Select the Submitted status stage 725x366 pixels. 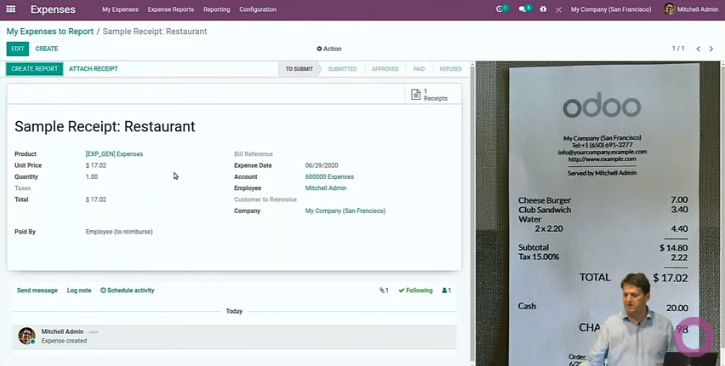342,69
